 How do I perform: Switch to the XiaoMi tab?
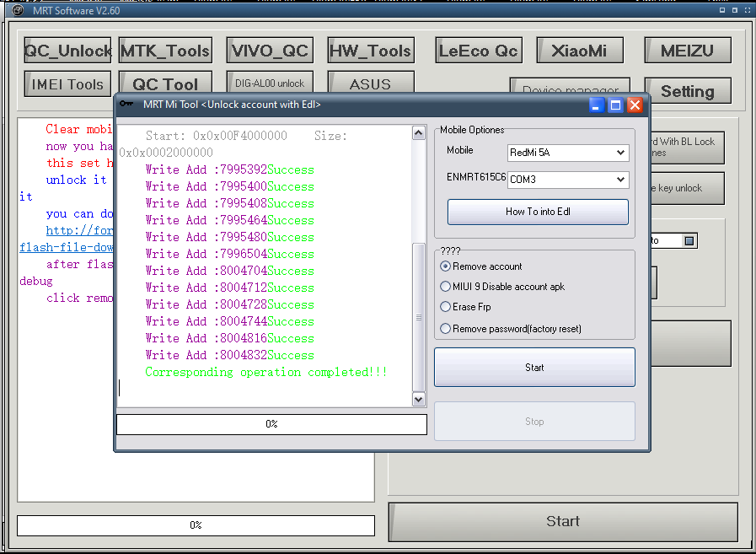(580, 51)
